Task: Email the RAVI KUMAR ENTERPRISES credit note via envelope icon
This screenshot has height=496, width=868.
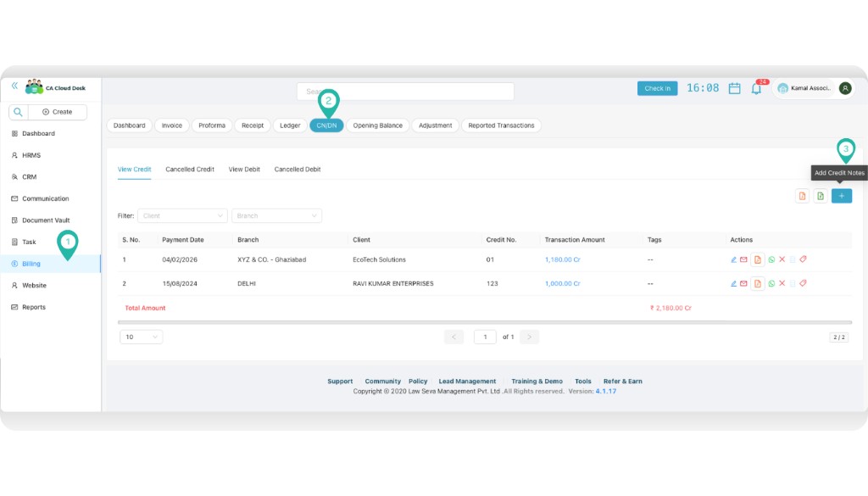Action: (743, 283)
